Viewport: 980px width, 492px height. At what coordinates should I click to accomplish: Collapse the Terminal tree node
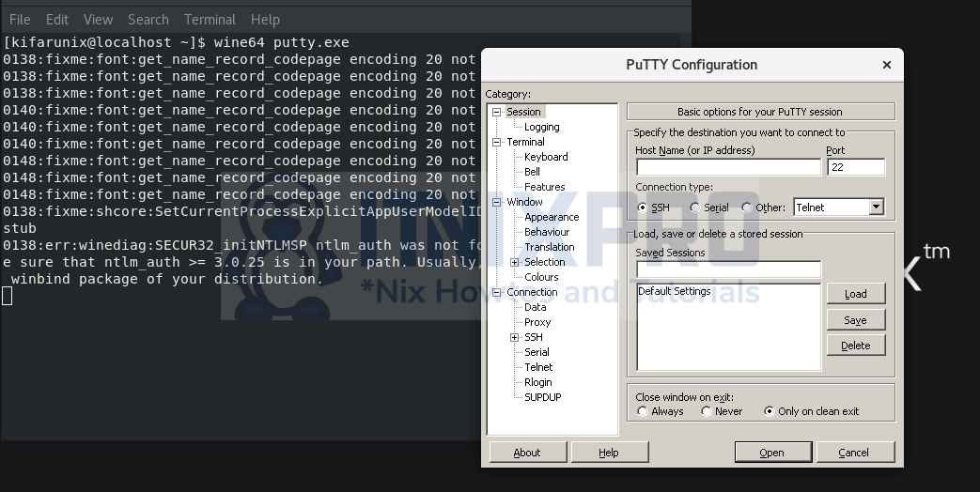[x=497, y=142]
